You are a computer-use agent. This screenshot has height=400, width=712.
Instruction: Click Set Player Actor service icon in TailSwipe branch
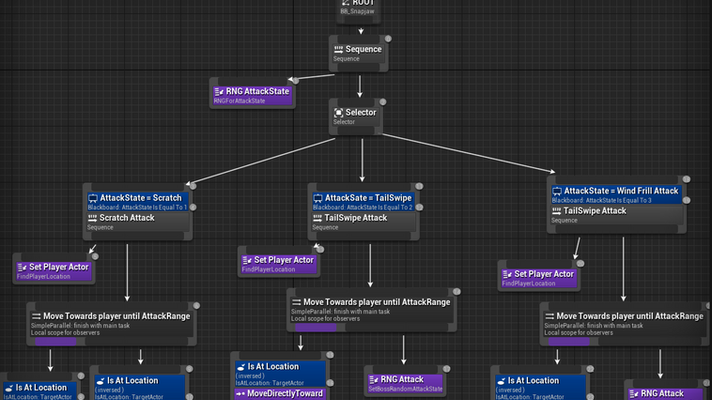click(x=247, y=261)
